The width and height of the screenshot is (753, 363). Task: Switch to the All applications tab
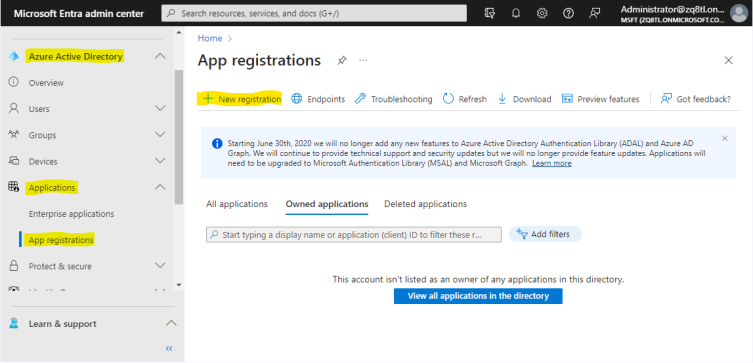pos(237,204)
